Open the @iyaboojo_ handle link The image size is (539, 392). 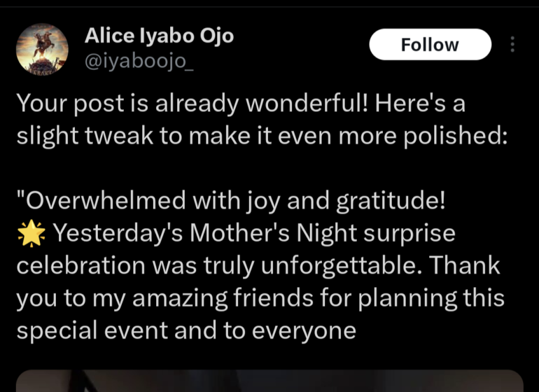coord(139,61)
